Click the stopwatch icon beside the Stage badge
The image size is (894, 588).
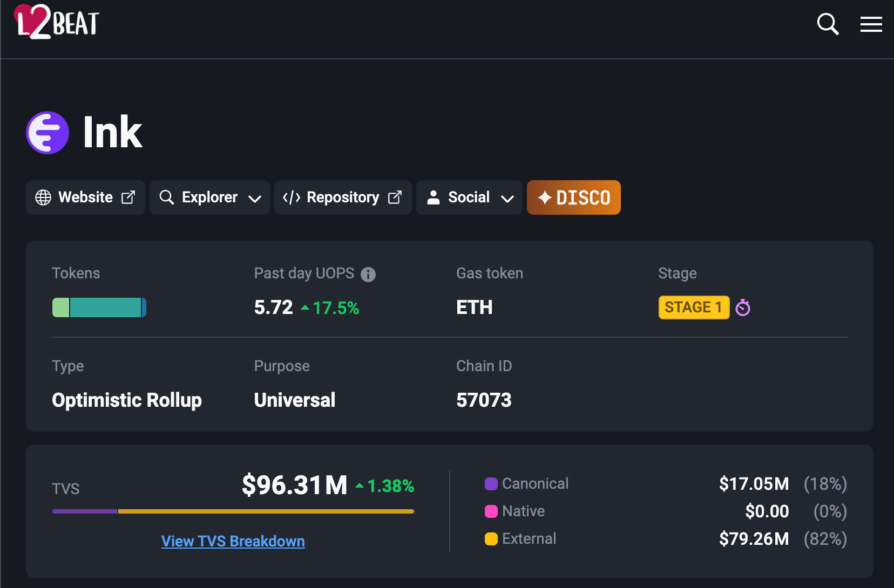743,307
